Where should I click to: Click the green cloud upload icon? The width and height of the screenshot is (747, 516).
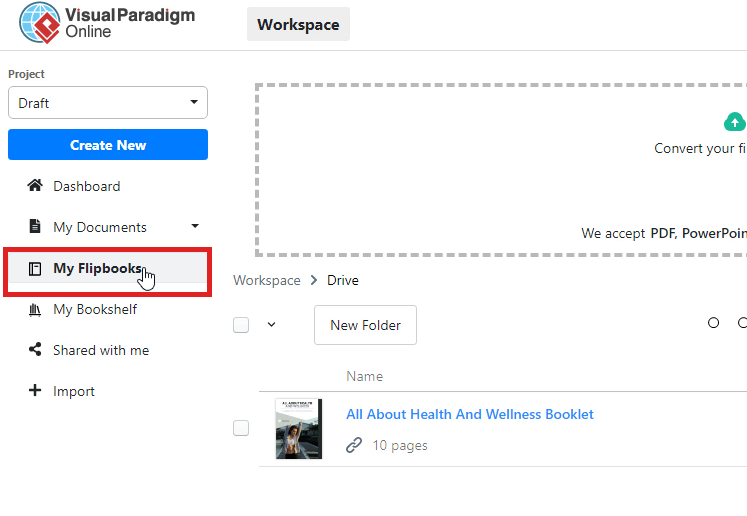coord(734,122)
